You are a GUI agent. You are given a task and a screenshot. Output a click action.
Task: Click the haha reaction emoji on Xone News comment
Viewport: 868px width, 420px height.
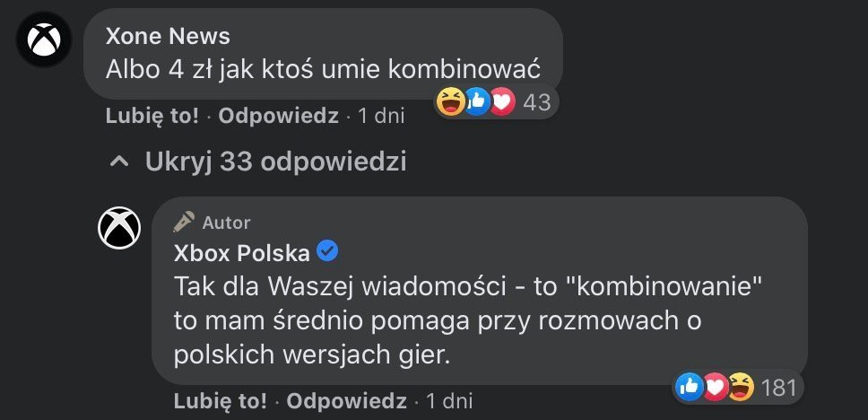pyautogui.click(x=451, y=102)
